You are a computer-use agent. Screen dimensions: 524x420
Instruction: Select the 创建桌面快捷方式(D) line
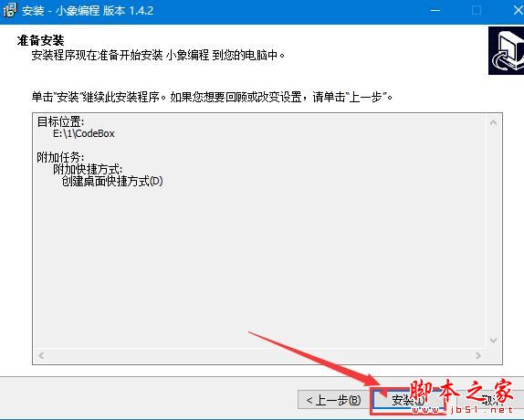112,181
